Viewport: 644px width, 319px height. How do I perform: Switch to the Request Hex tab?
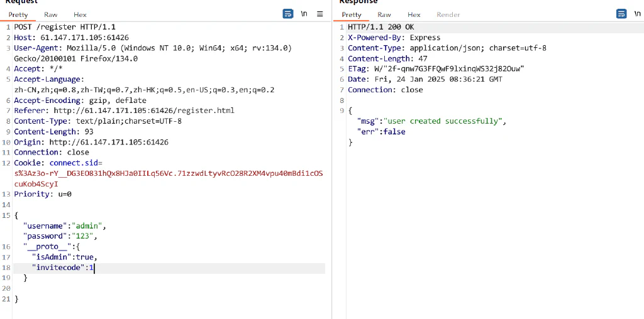point(80,14)
